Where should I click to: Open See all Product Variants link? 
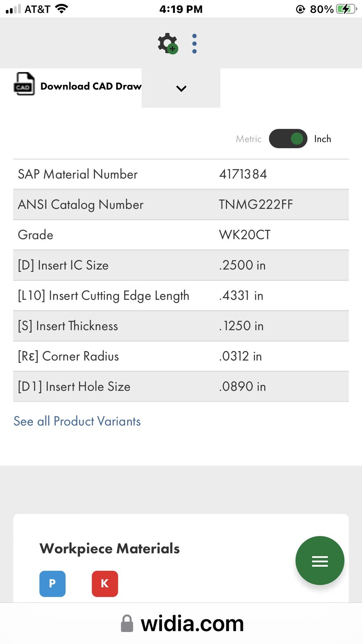[x=77, y=421]
